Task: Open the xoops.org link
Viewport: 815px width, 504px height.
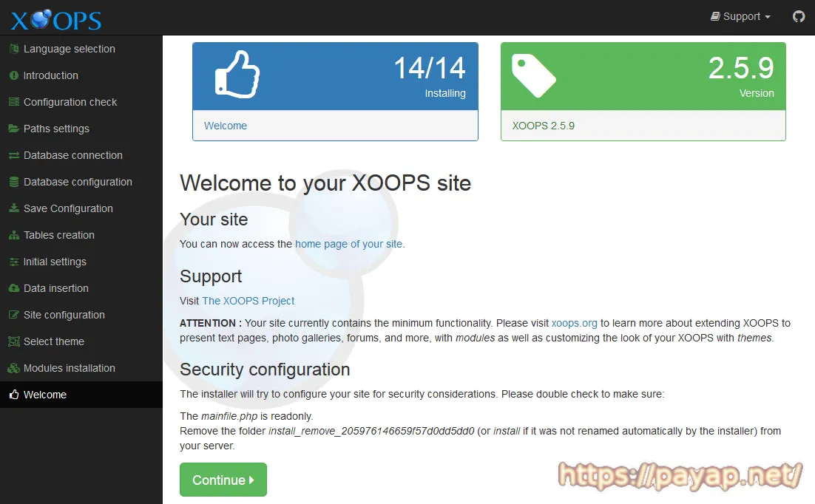Action: (574, 323)
